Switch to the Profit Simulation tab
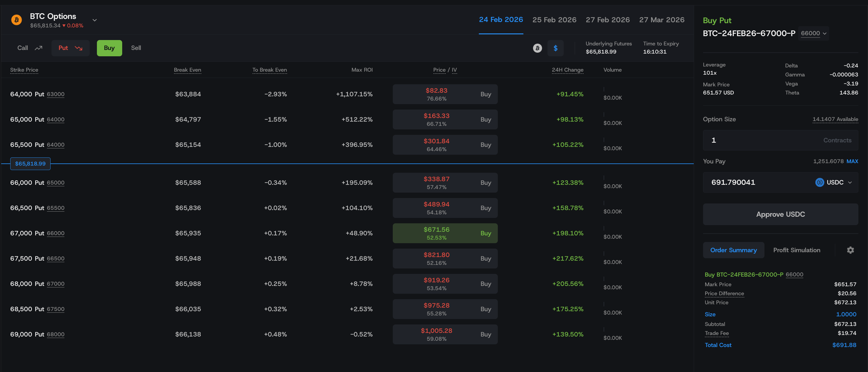Viewport: 868px width, 372px height. point(797,250)
